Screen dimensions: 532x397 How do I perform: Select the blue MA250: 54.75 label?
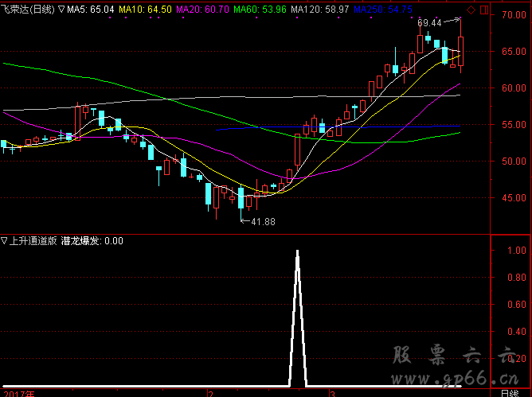(x=383, y=10)
